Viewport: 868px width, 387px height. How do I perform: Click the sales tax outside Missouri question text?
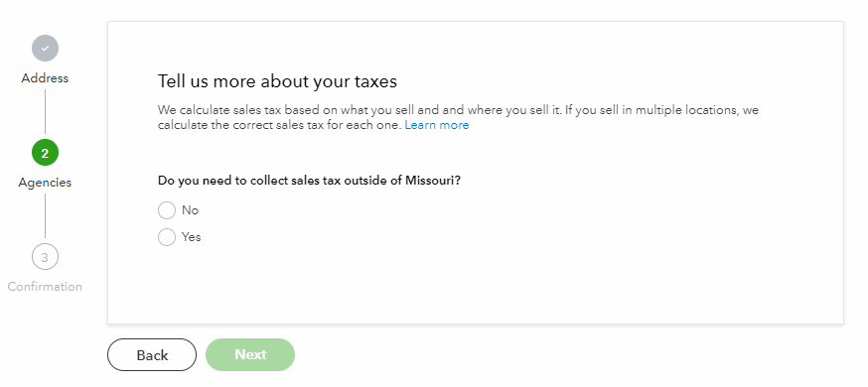click(x=309, y=181)
